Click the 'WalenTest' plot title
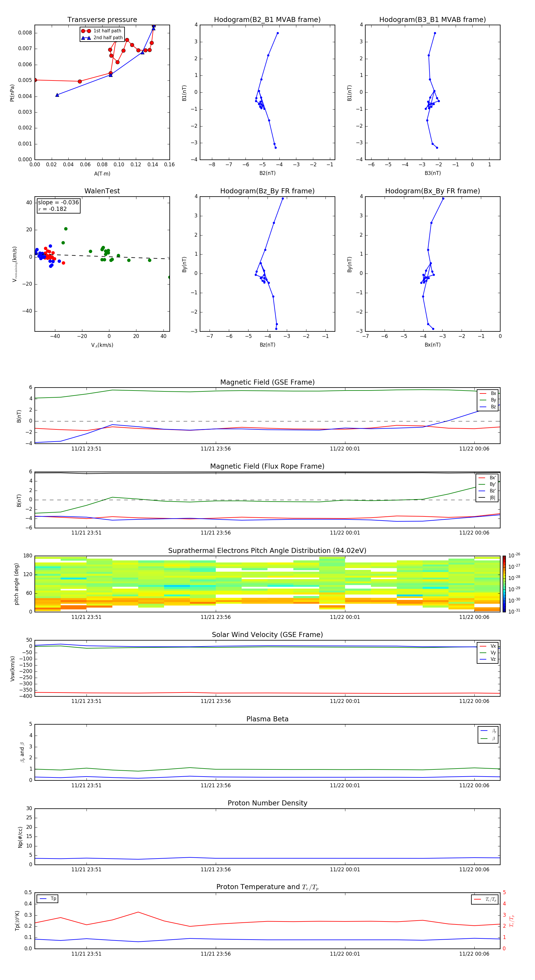 (102, 191)
